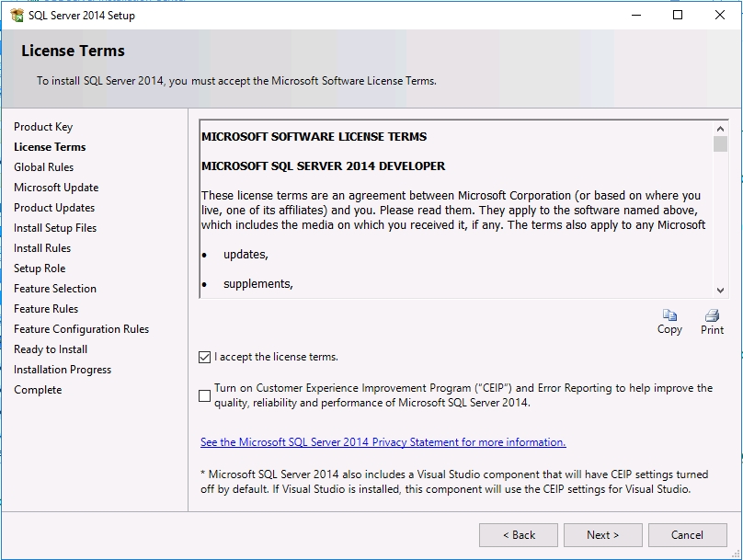
Task: Select the Microsoft Update step
Action: 56,188
